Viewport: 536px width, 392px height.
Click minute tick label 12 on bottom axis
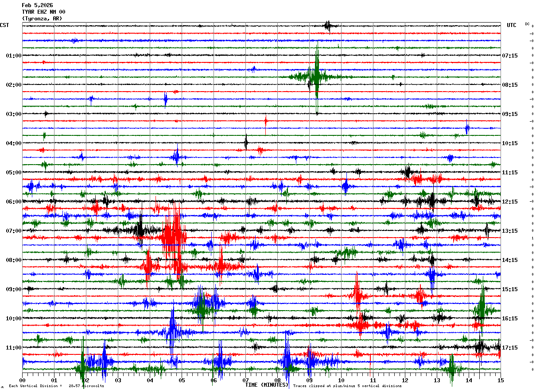[405, 380]
